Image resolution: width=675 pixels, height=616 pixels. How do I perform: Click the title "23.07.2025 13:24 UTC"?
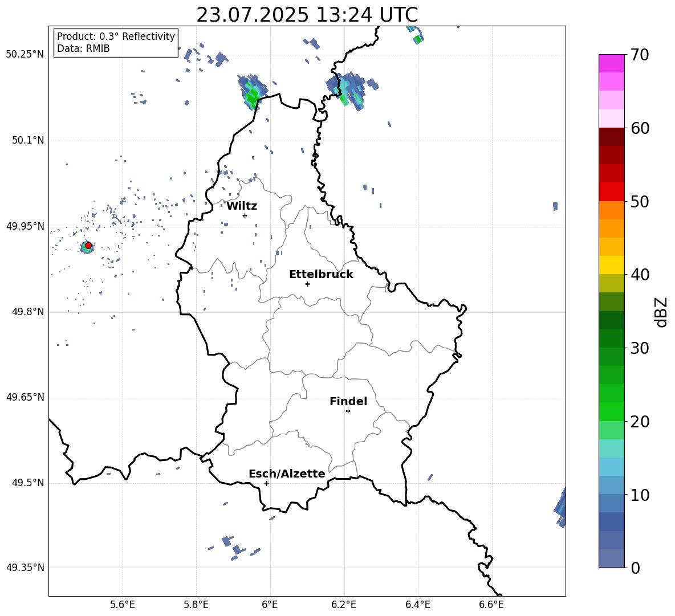click(x=307, y=15)
